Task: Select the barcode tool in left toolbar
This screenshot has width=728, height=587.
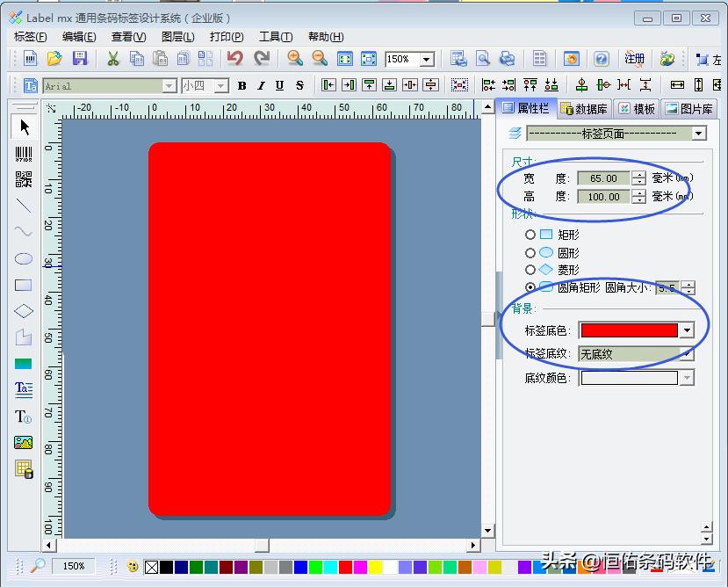Action: pyautogui.click(x=24, y=154)
